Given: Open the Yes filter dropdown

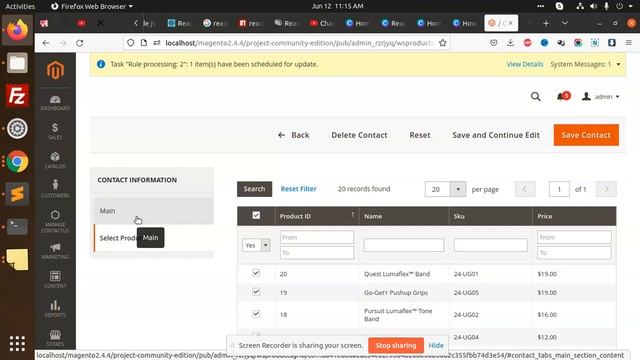Looking at the screenshot, I should (256, 245).
